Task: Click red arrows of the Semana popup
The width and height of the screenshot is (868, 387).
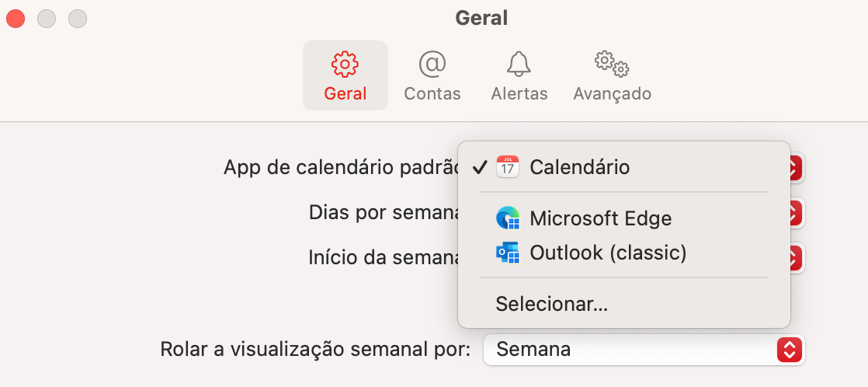Action: click(x=790, y=350)
